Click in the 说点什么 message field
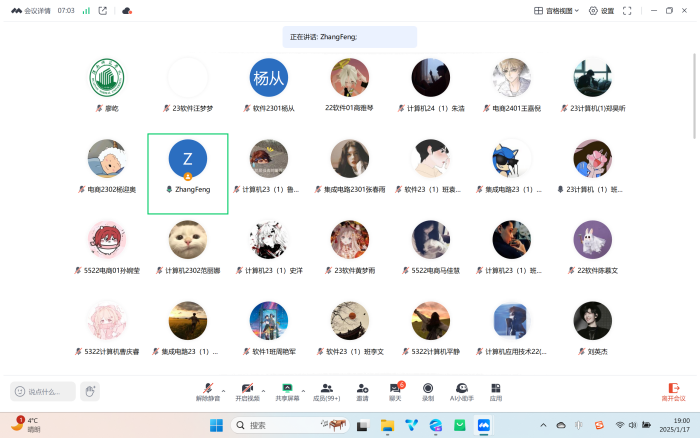The image size is (700, 438). (43, 392)
